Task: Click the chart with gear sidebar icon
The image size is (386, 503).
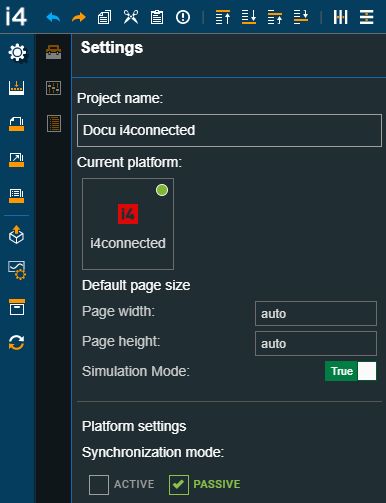Action: pos(17,270)
